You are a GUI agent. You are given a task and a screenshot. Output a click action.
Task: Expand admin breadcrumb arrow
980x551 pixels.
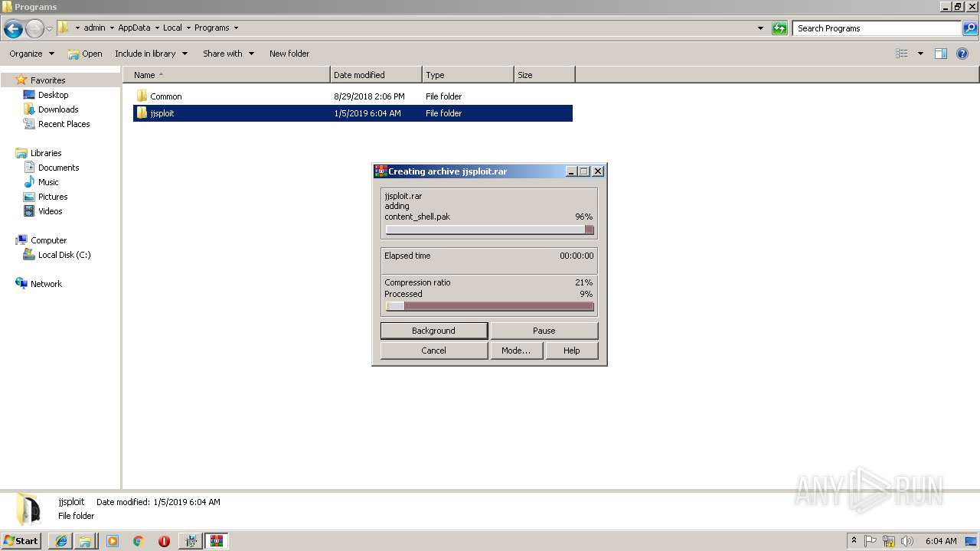click(x=112, y=28)
